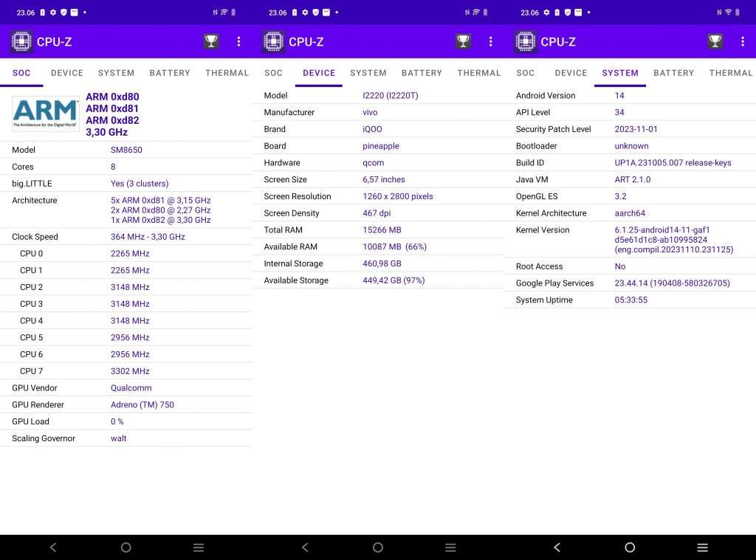
Task: Click the Build ID UP1A.231005.007 release-keys
Action: coord(673,163)
